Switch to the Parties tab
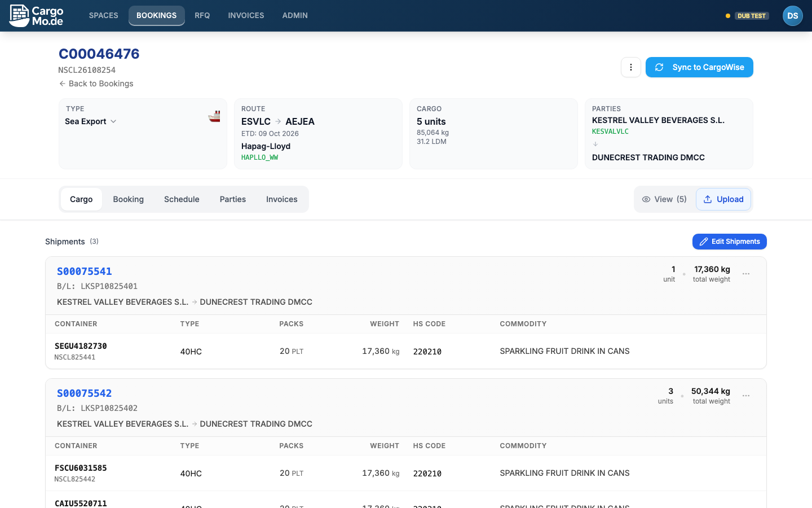This screenshot has height=508, width=812. tap(233, 199)
